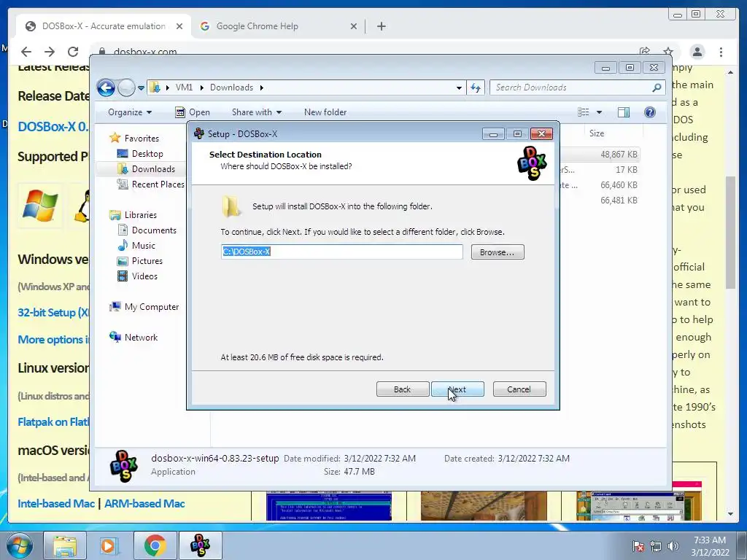
Task: Click the blue DOS screenshot thumbnail
Action: point(329,505)
